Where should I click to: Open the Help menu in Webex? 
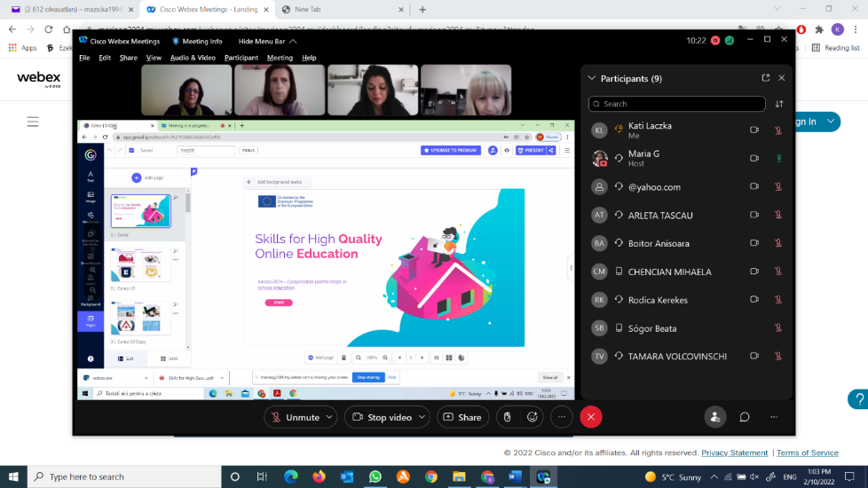click(309, 58)
